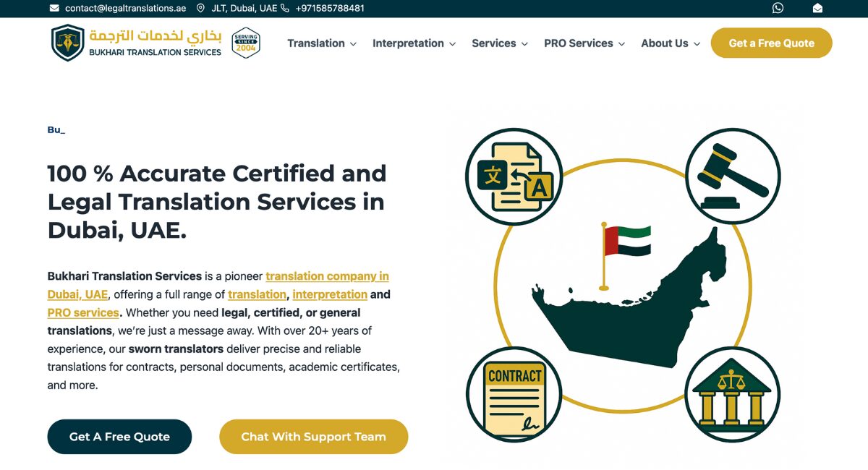Click the dark Get A Free Quote button

point(119,437)
